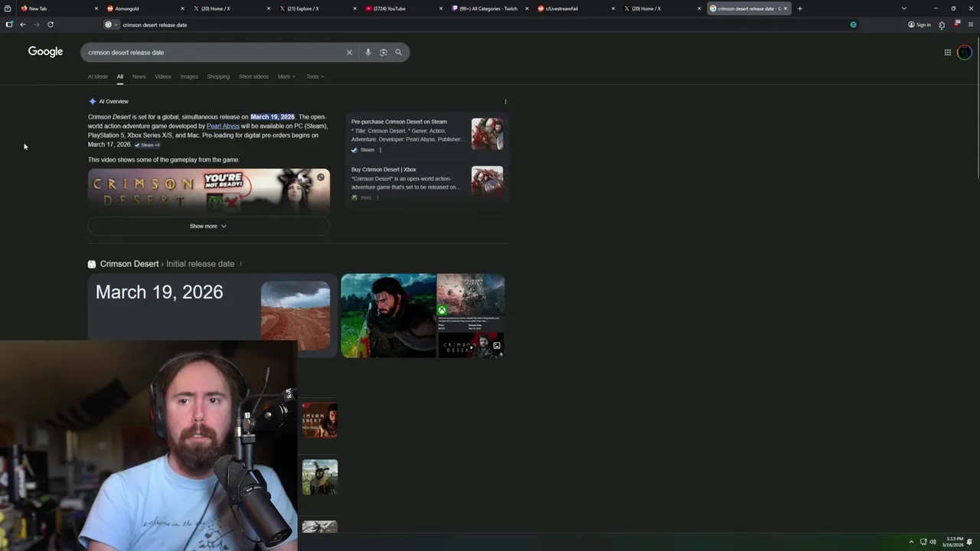Select the All results tab

[x=120, y=77]
